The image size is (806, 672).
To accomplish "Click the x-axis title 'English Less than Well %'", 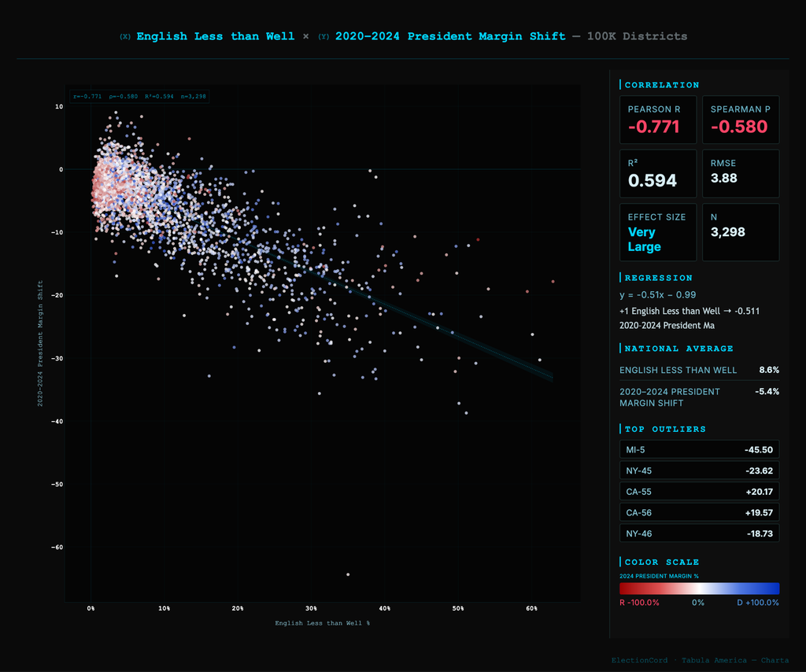I will 322,623.
